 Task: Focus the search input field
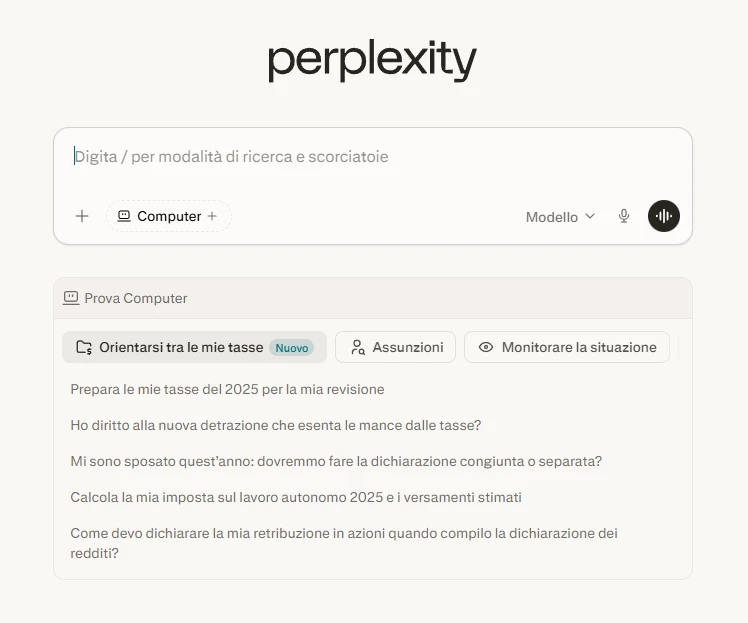(x=372, y=157)
